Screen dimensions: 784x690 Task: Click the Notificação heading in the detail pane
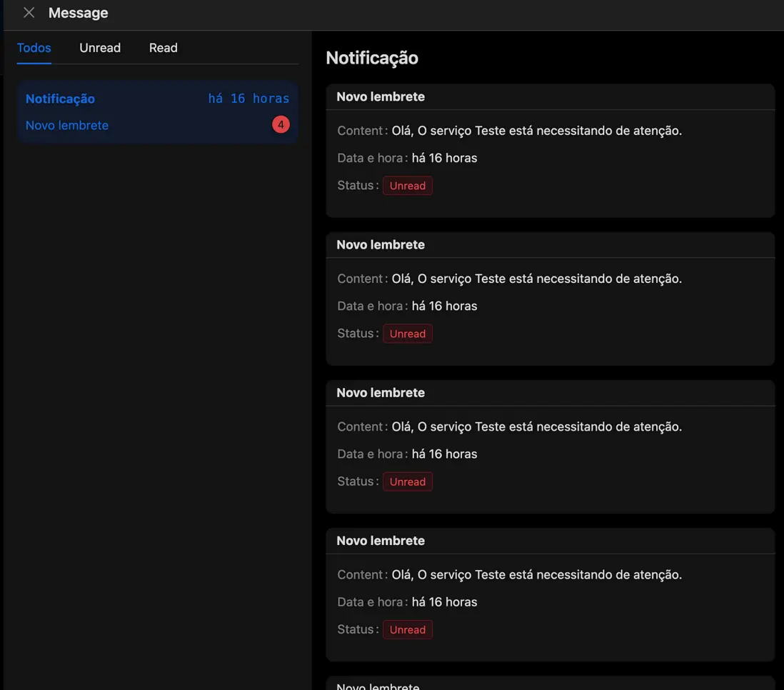372,58
